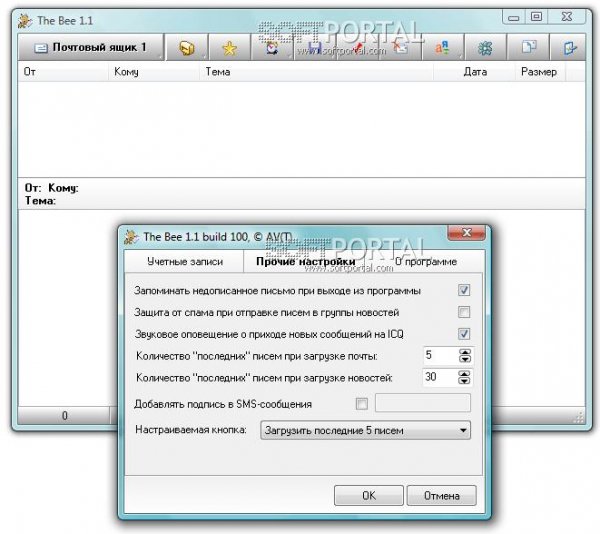Click 'Отмена' button in settings dialog
The image size is (600, 534).
[442, 495]
